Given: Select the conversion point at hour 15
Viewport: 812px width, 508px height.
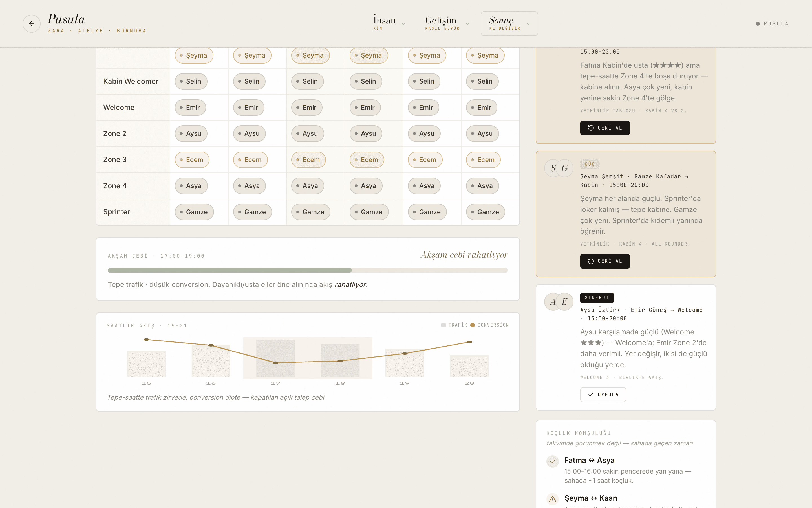Looking at the screenshot, I should coord(146,339).
